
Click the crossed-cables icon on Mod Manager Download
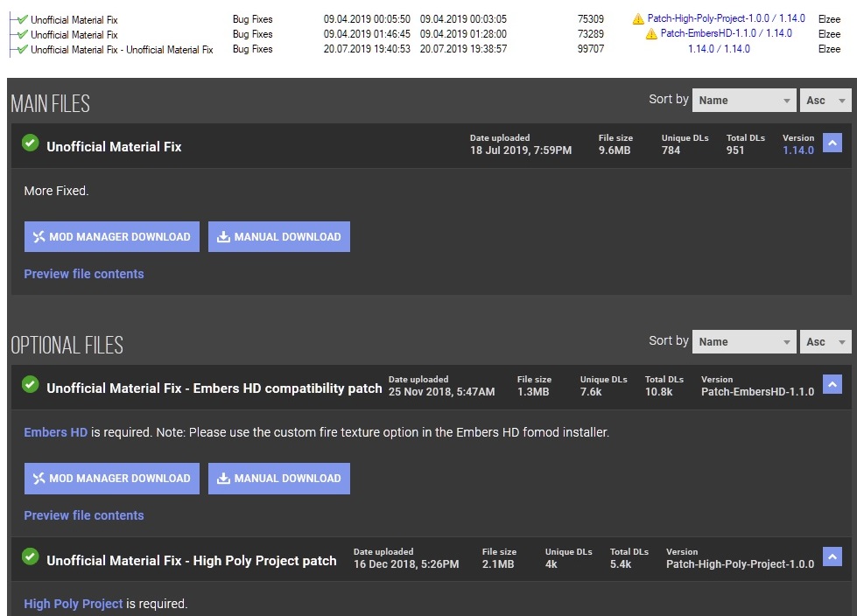pos(38,236)
